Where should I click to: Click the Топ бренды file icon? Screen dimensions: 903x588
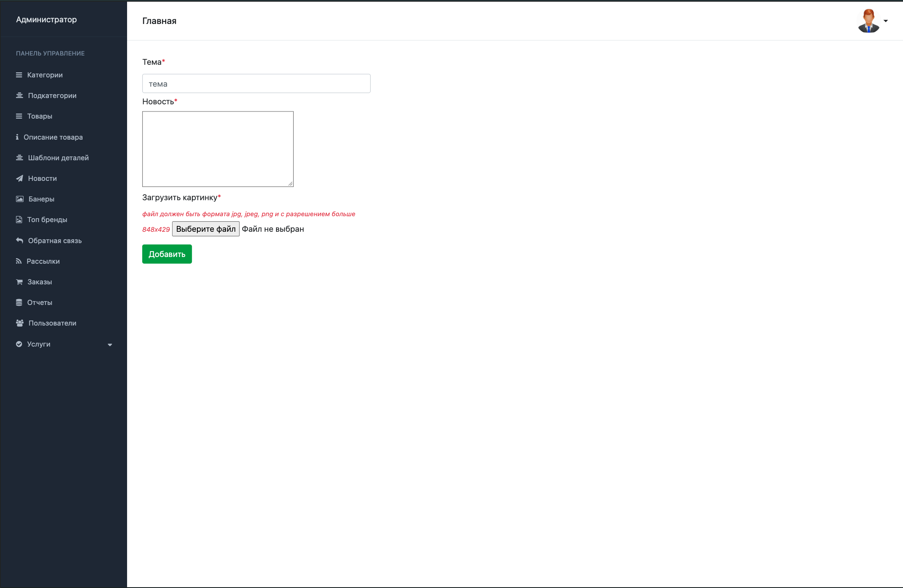(x=19, y=220)
